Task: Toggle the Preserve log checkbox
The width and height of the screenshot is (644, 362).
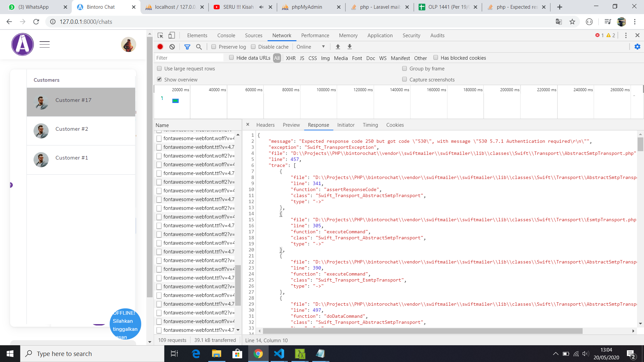Action: point(214,47)
